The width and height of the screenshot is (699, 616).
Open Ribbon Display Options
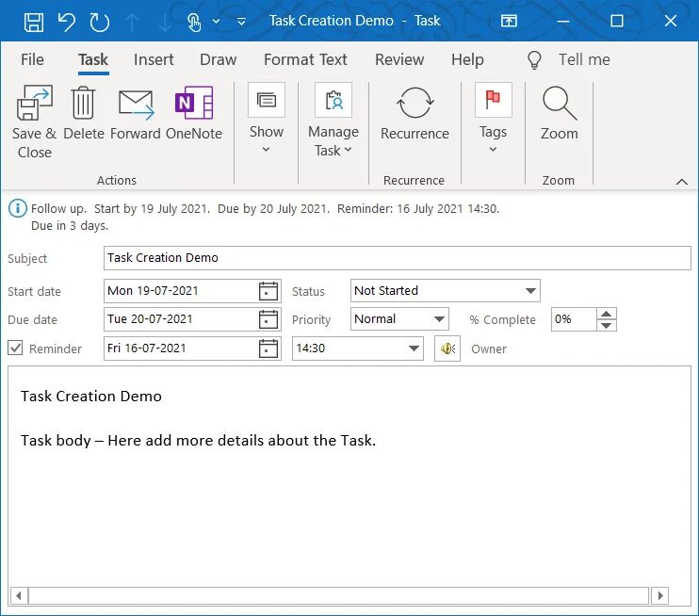[509, 21]
